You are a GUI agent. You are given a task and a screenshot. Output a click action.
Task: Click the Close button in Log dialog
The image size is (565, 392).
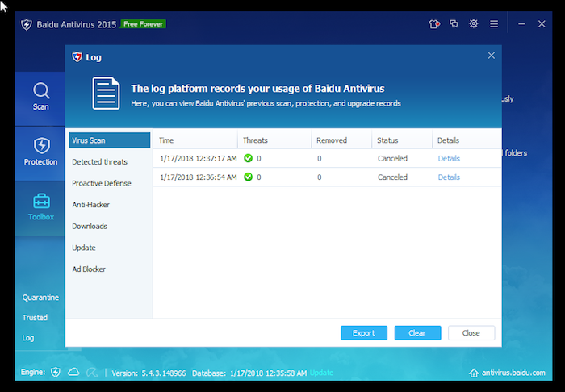[471, 333]
